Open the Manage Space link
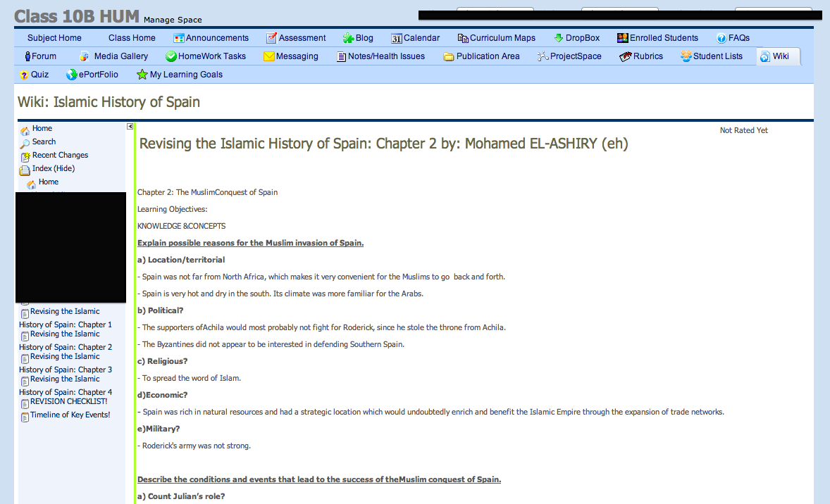Image resolution: width=830 pixels, height=504 pixels. pyautogui.click(x=173, y=20)
